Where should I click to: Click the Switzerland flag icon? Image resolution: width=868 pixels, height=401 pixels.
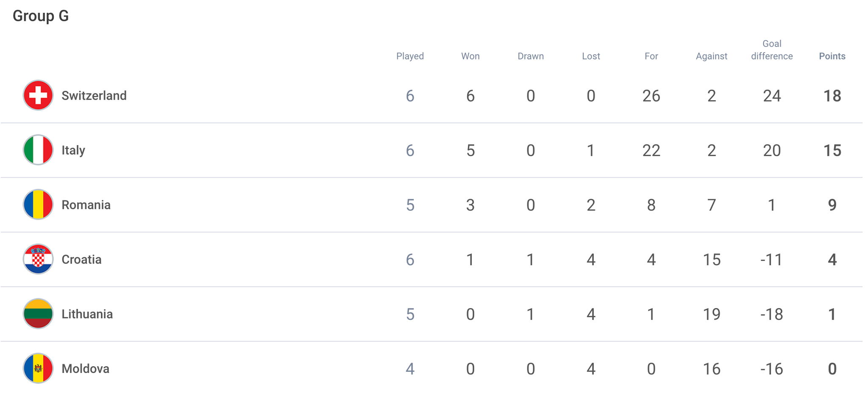point(38,95)
